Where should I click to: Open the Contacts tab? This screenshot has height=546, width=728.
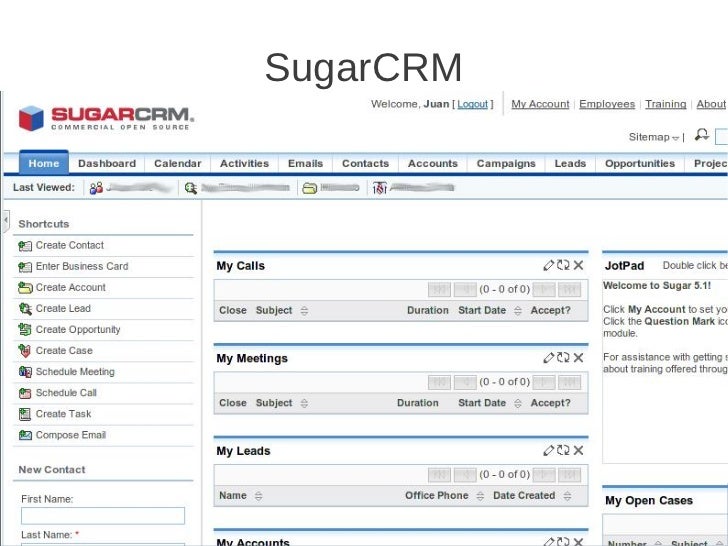pyautogui.click(x=365, y=163)
